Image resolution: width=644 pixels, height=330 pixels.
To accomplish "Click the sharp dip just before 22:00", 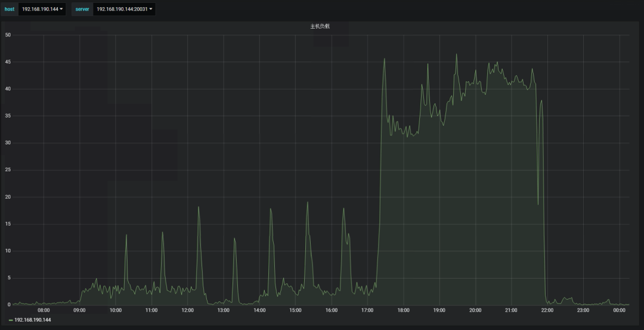I will tap(538, 204).
